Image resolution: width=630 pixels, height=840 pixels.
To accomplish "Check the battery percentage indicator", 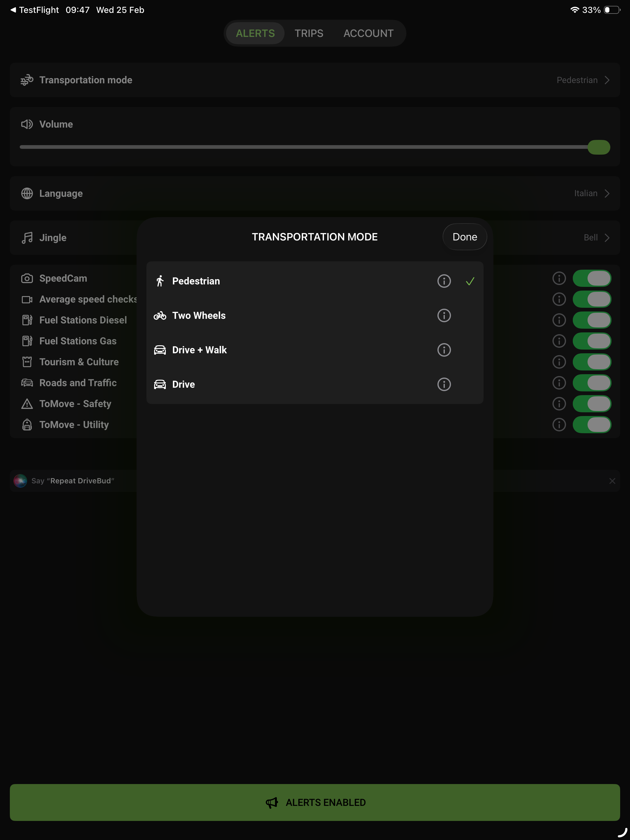I will 591,10.
